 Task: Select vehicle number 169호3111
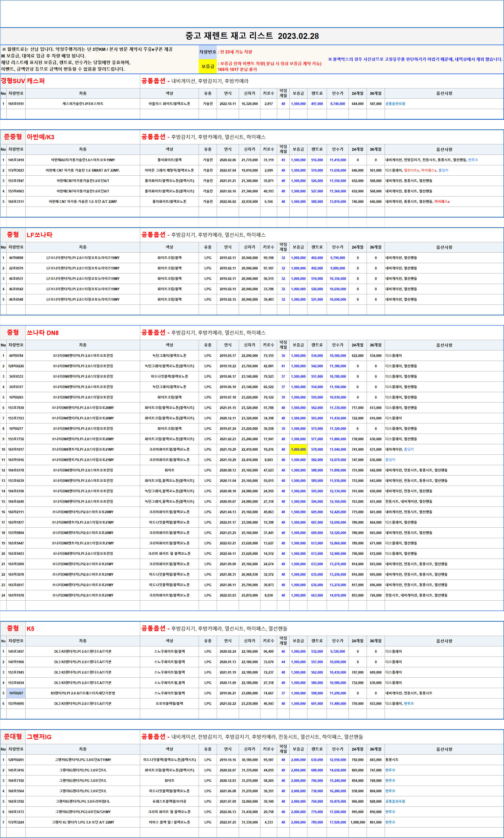click(16, 202)
